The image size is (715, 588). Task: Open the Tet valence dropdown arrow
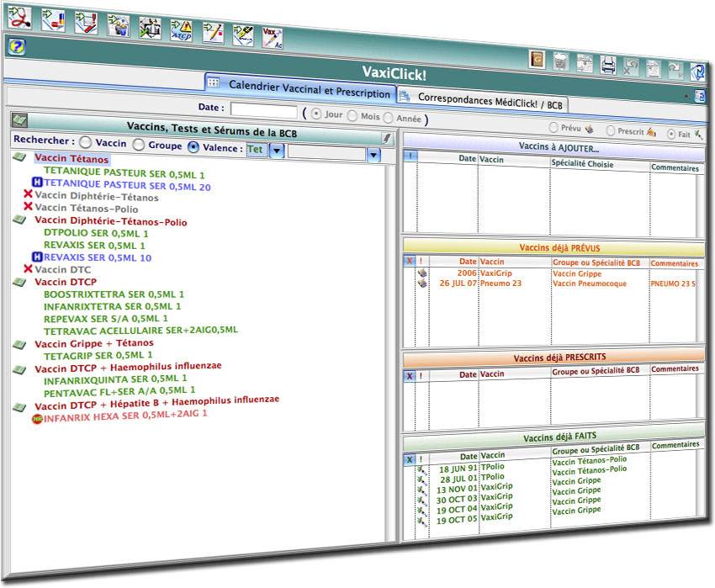pyautogui.click(x=278, y=151)
